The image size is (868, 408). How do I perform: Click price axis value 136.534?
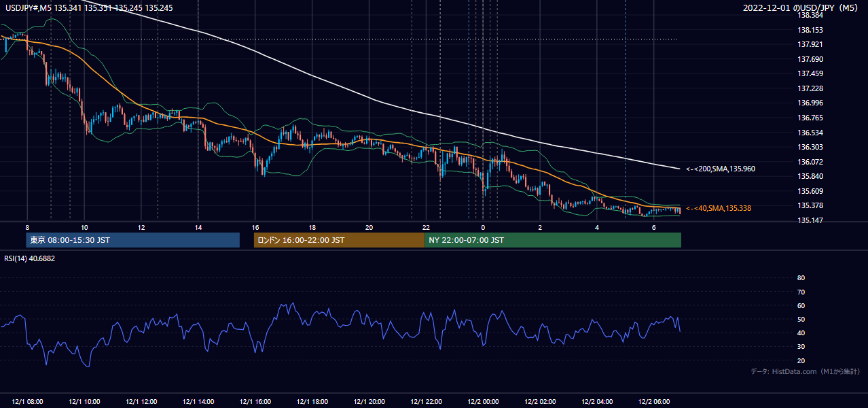(x=810, y=133)
